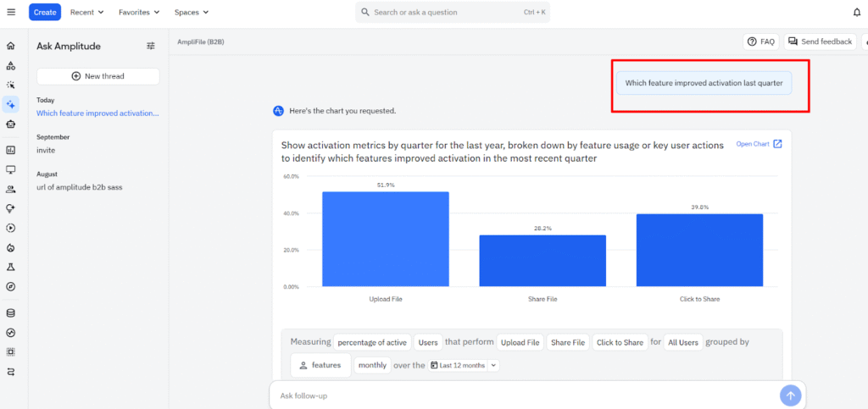The image size is (868, 409).
Task: Click the database icon in sidebar
Action: (x=11, y=312)
